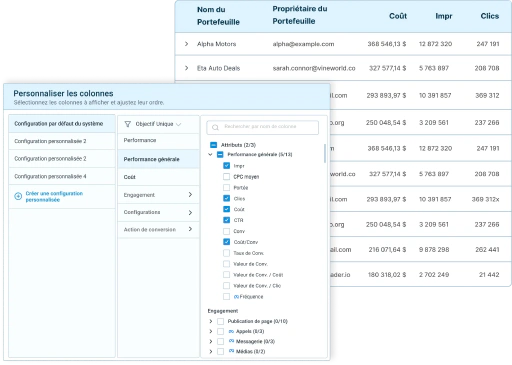Select the Coût category in middle panel

pyautogui.click(x=158, y=177)
